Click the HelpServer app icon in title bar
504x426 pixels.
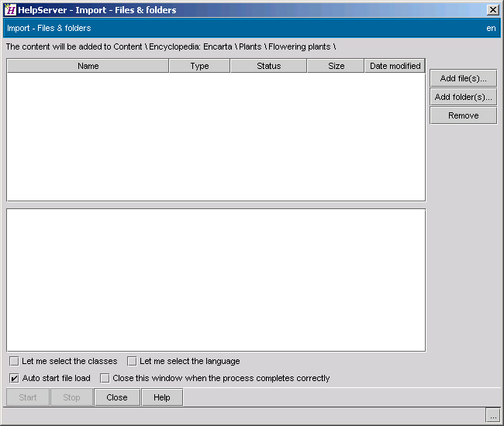click(x=10, y=10)
